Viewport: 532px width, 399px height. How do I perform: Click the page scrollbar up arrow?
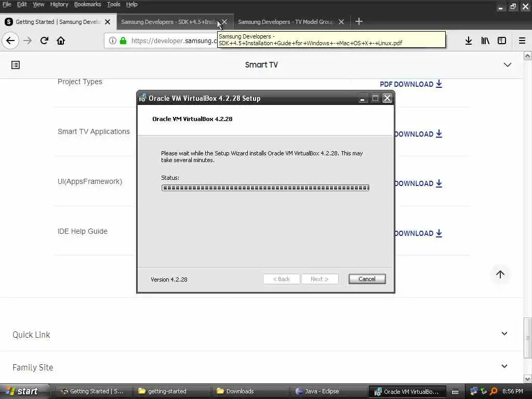(528, 56)
